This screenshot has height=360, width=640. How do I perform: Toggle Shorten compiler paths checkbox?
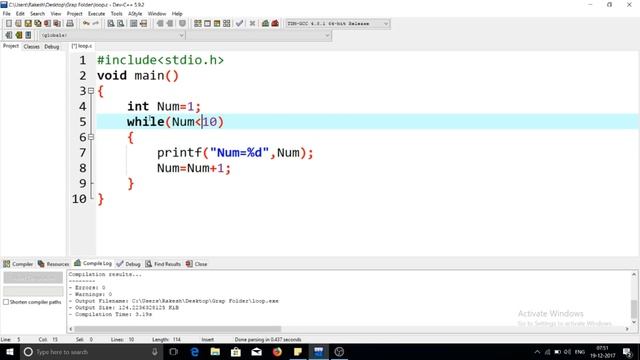click(x=6, y=302)
